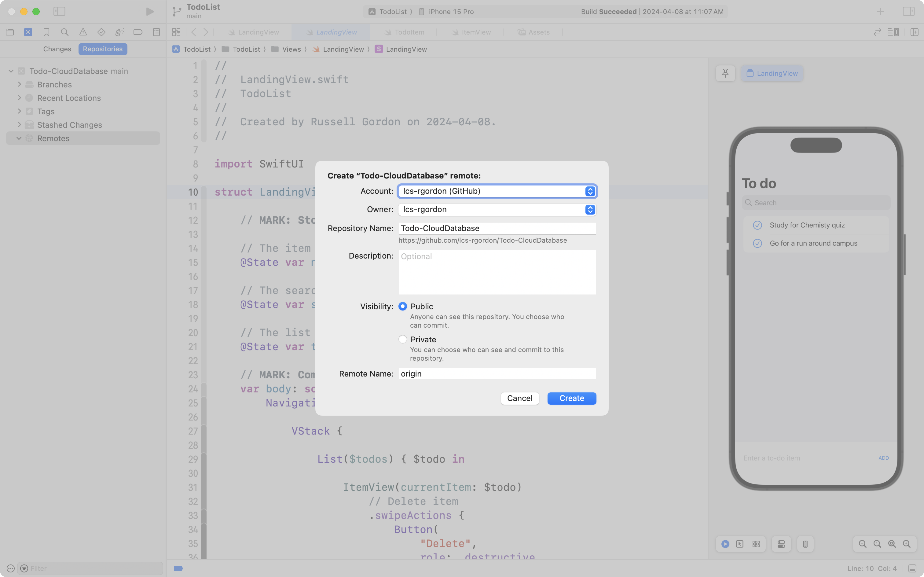The image size is (924, 577).
Task: Open Device Settings toggles for the preview
Action: [x=781, y=544]
